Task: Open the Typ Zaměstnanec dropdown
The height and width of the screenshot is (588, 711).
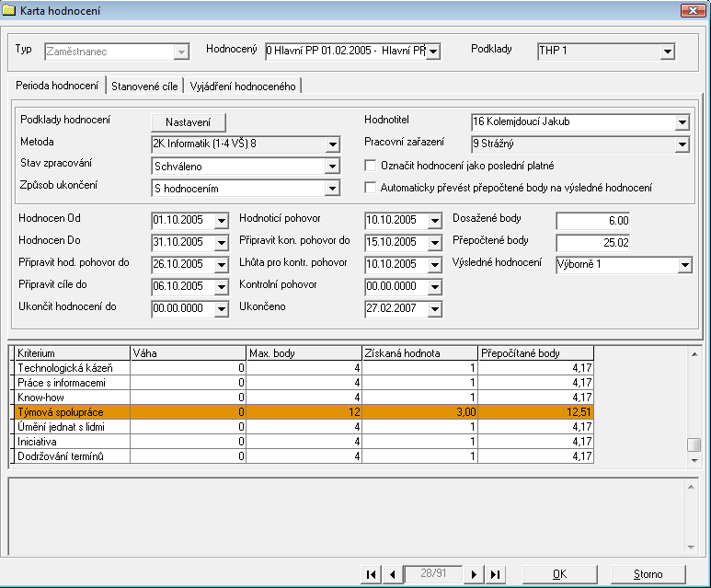Action: tap(181, 52)
